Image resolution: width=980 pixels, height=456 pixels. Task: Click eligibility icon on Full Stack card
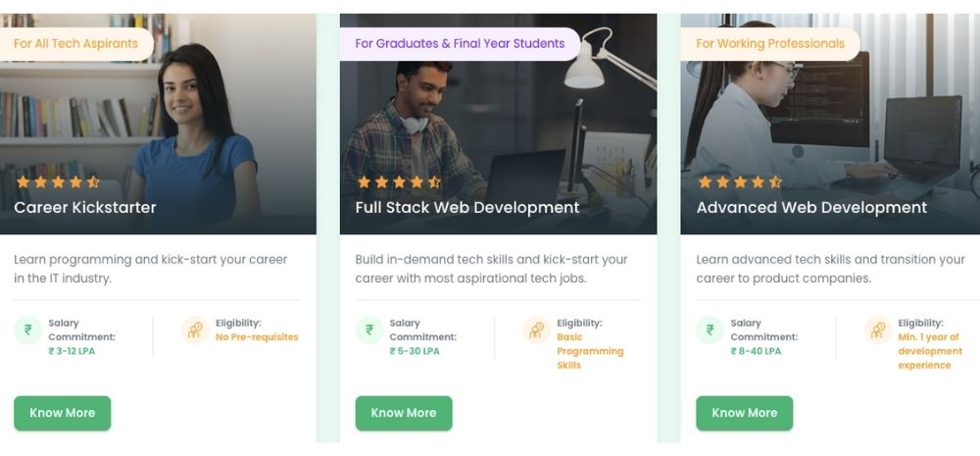(537, 330)
